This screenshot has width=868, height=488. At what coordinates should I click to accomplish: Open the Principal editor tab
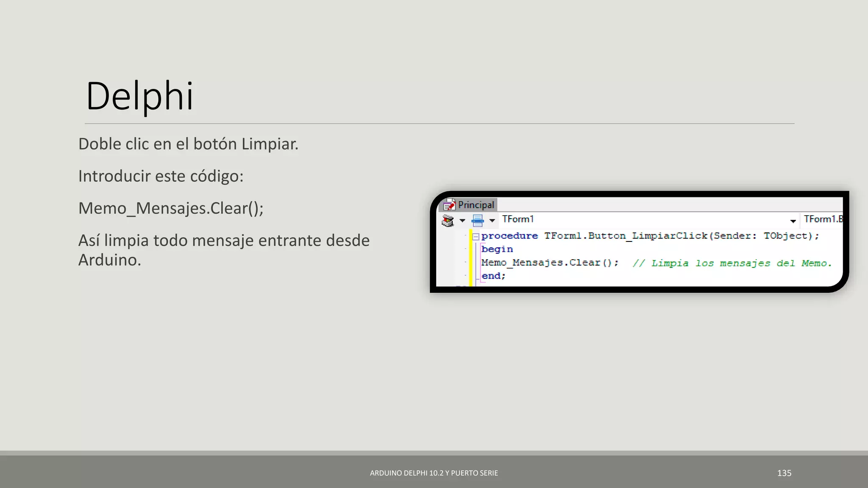pyautogui.click(x=468, y=205)
